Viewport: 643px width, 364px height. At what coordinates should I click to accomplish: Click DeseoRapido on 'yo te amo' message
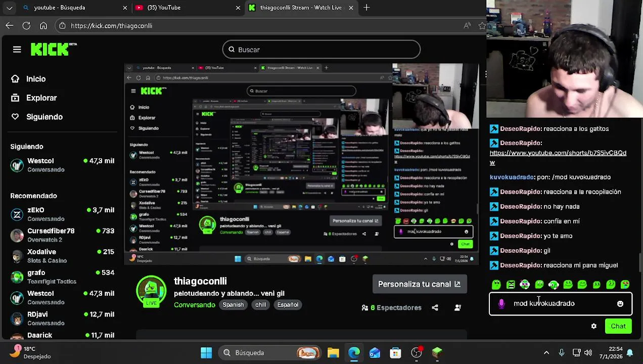pos(519,236)
